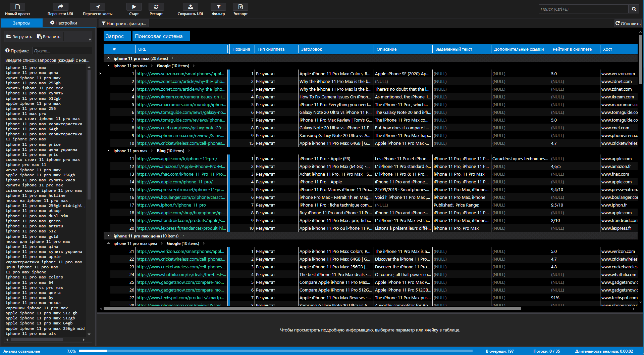Image resolution: width=644 pixels, height=355 pixels.
Task: Sort by the Позиция column header
Action: coord(241,49)
